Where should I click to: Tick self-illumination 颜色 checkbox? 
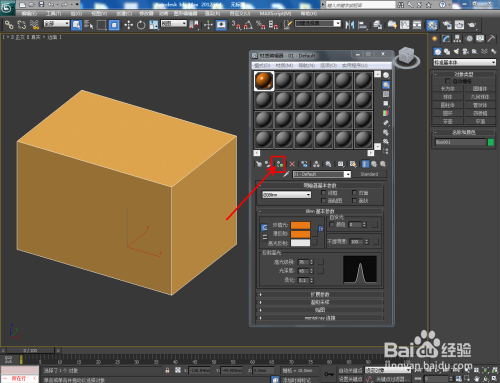click(332, 224)
